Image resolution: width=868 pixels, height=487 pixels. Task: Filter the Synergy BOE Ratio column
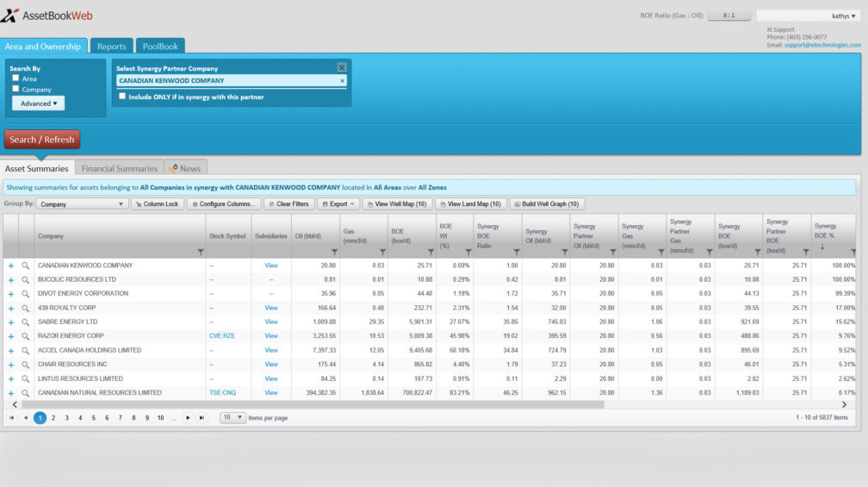point(517,252)
